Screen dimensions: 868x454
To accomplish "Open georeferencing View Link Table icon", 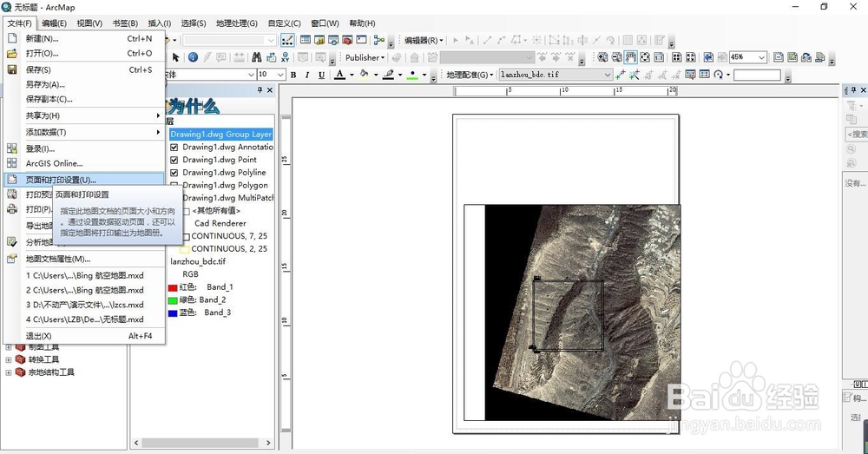I will [704, 74].
